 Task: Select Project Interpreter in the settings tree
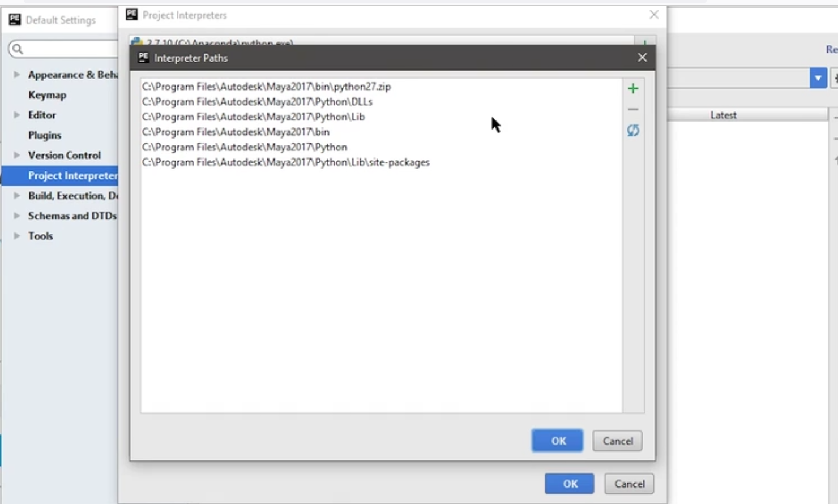click(x=60, y=175)
